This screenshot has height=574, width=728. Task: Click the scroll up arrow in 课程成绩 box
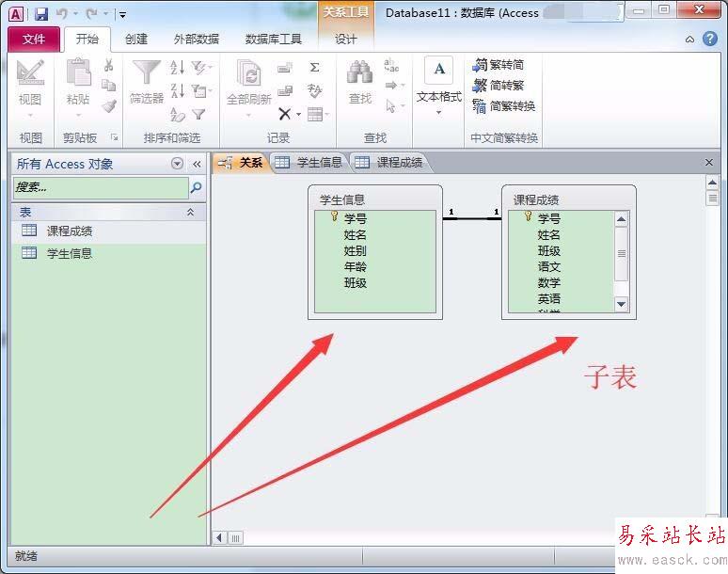[621, 218]
